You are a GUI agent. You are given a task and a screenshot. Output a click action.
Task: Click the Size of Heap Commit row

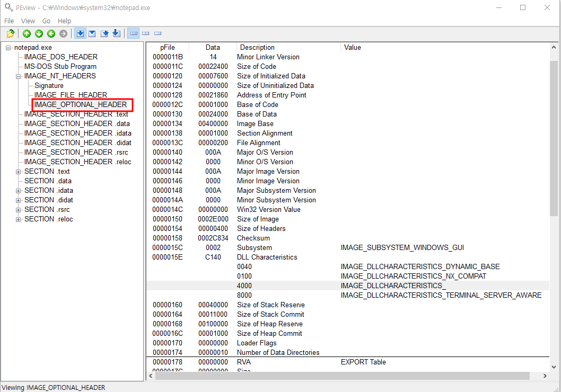(348, 333)
